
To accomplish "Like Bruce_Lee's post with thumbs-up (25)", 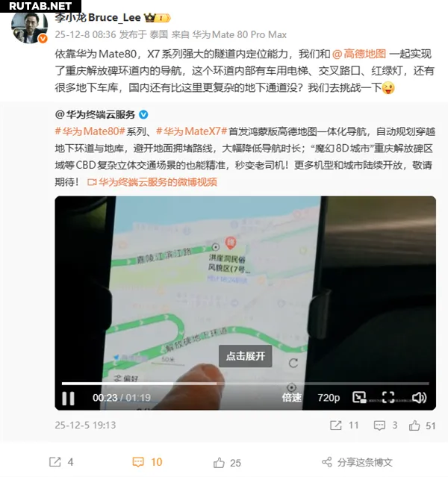I will click(227, 463).
